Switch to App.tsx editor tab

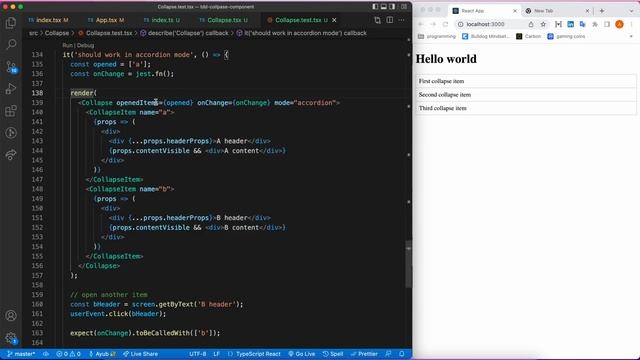tap(106, 20)
